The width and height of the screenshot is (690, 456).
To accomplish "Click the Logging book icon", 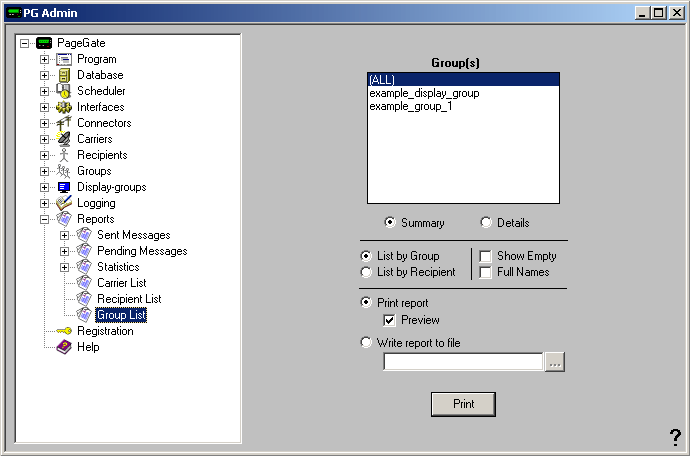I will (64, 203).
